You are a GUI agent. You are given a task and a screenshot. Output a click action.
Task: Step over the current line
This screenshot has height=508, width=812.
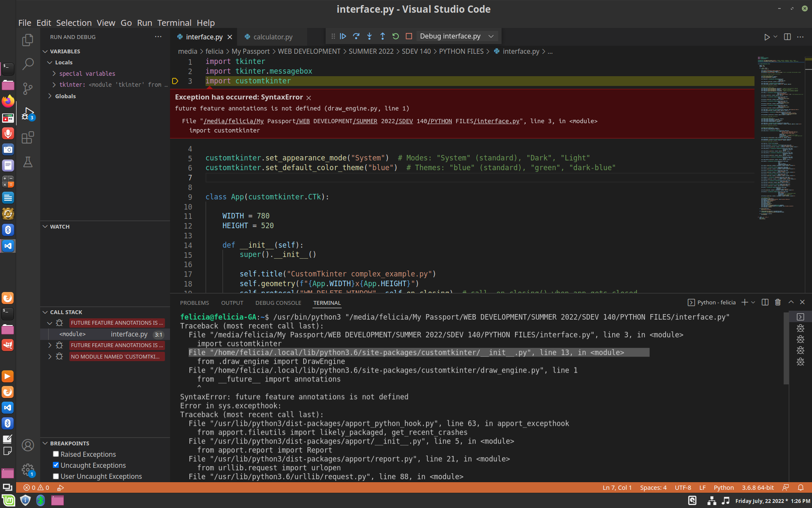(x=356, y=36)
